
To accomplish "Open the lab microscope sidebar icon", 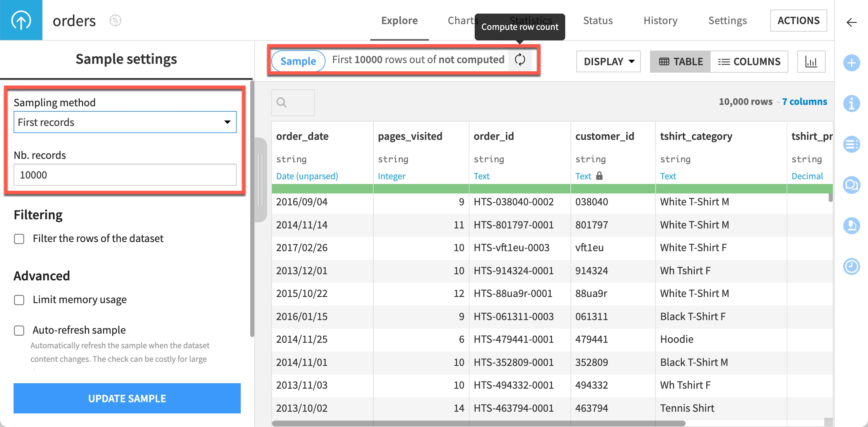I will pos(851,226).
